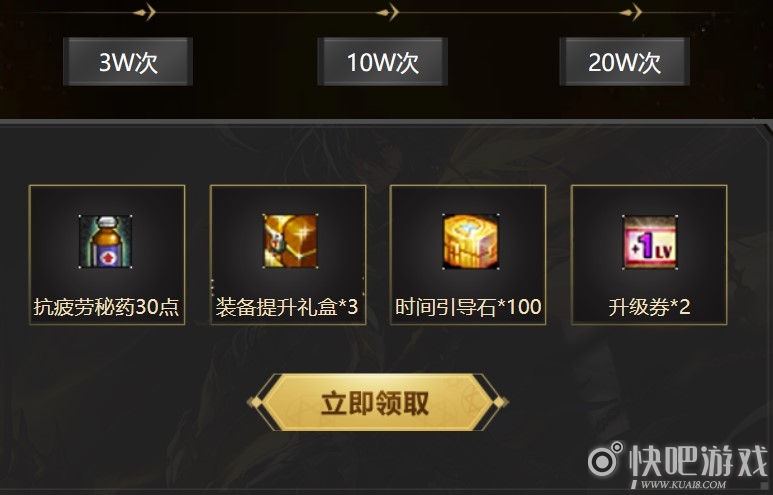Click the 时间引导石*100 label
Image resolution: width=773 pixels, height=495 pixels.
(468, 307)
